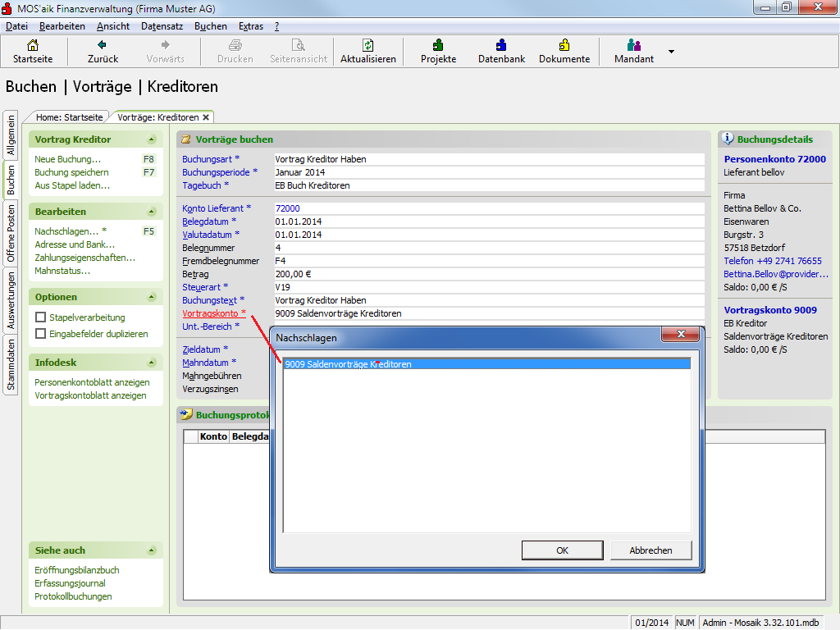Click the Startseite home icon

click(33, 45)
